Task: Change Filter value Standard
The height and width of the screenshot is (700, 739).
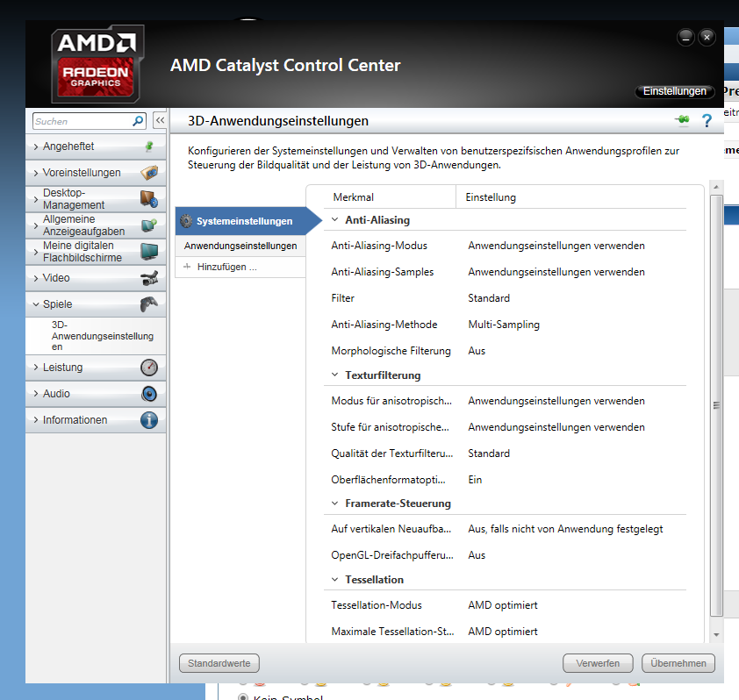Action: [x=489, y=298]
